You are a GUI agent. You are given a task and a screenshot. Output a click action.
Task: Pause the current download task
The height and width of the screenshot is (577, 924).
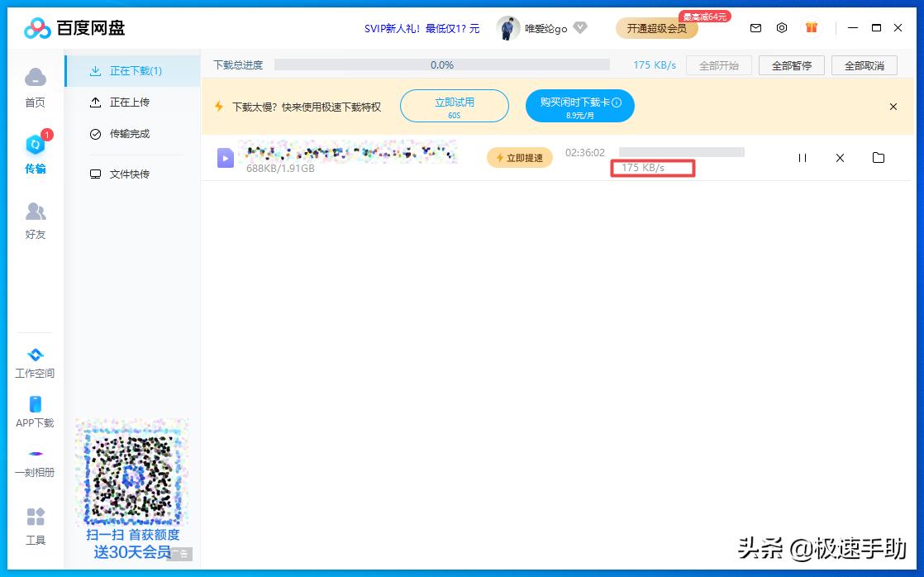802,157
